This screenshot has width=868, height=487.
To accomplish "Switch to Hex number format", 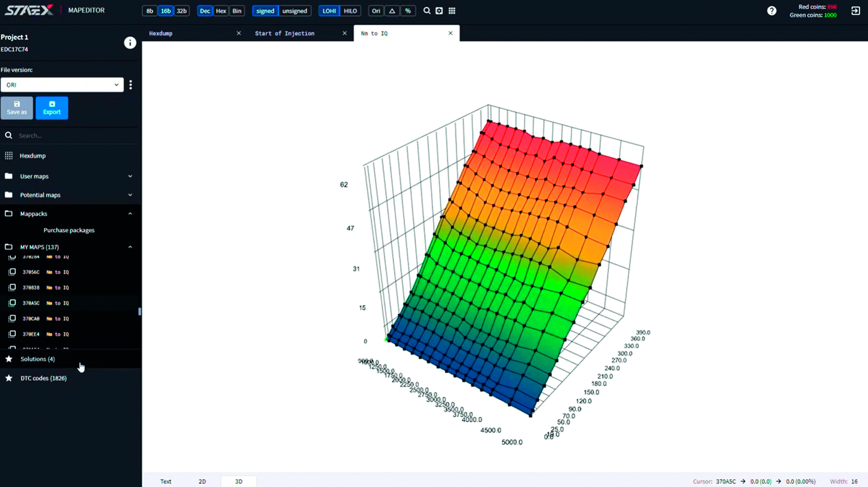I will tap(221, 11).
